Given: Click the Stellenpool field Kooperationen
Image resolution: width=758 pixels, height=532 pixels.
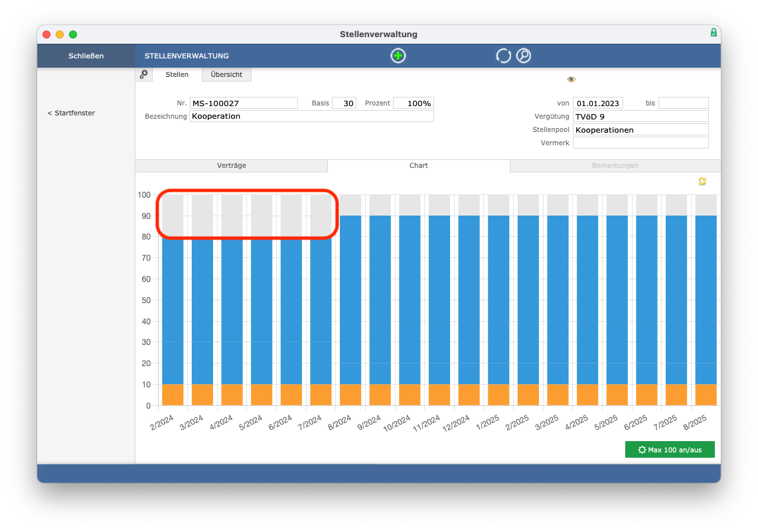Looking at the screenshot, I should point(641,129).
